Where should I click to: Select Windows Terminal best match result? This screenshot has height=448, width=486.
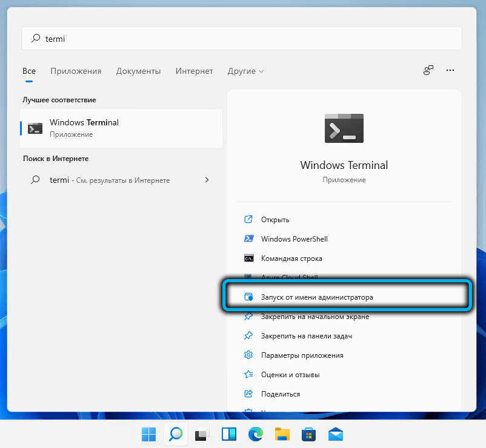click(x=121, y=128)
